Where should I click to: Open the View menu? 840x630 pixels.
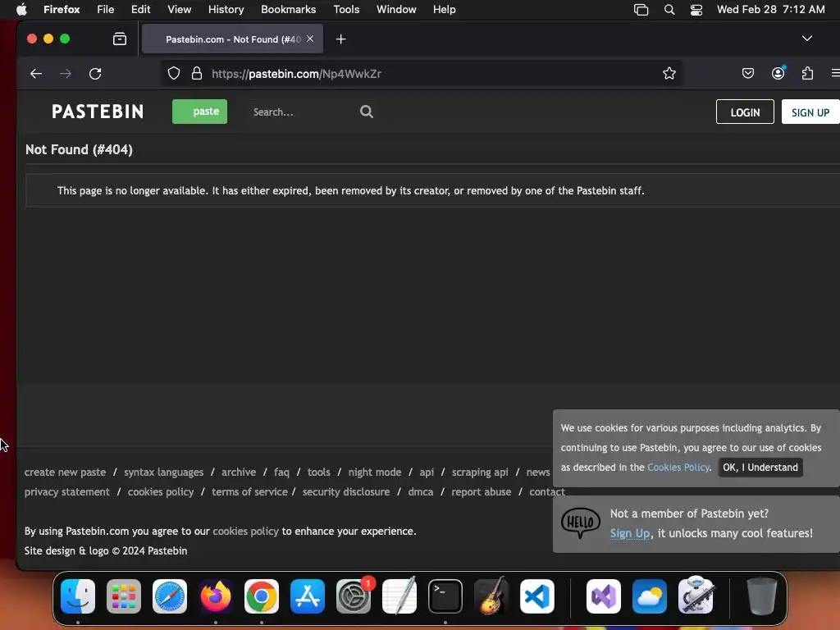[179, 9]
